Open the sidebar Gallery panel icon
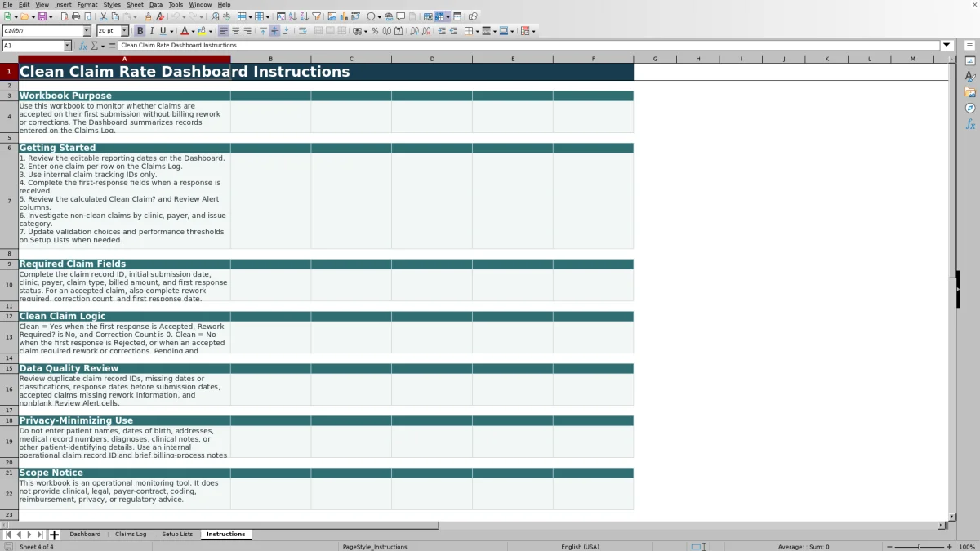Image resolution: width=980 pixels, height=551 pixels. (970, 92)
